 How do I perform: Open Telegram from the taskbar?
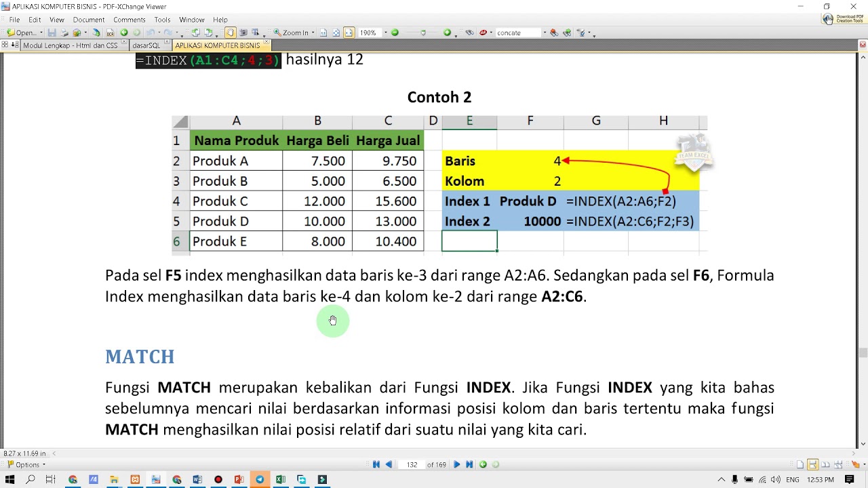(260, 479)
